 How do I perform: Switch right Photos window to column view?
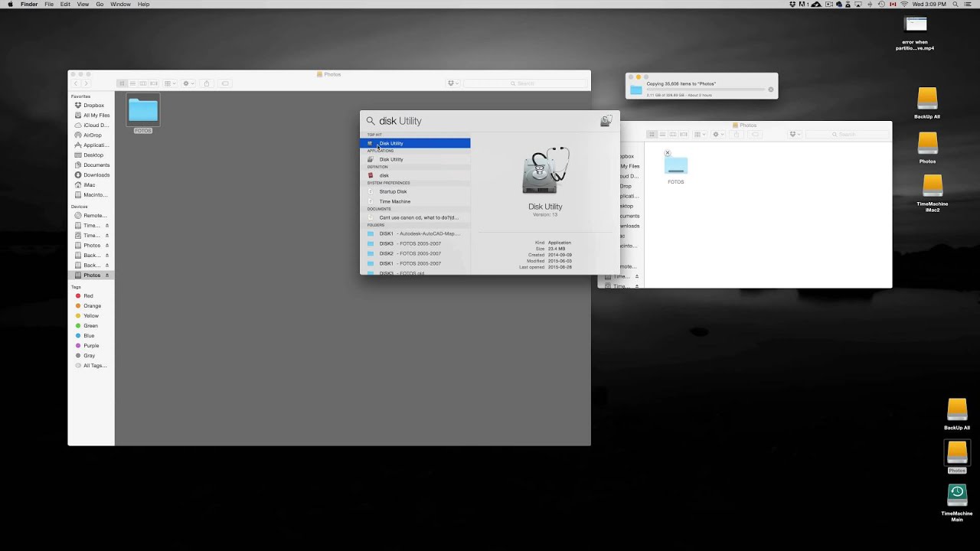click(672, 135)
